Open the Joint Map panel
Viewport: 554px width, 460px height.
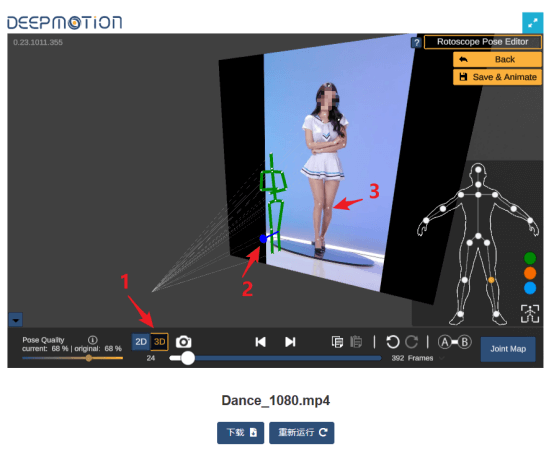[508, 349]
